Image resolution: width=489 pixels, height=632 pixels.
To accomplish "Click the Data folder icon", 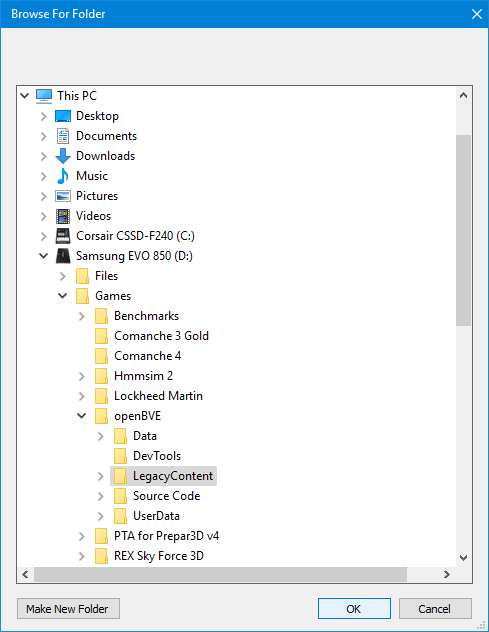I will tap(120, 436).
